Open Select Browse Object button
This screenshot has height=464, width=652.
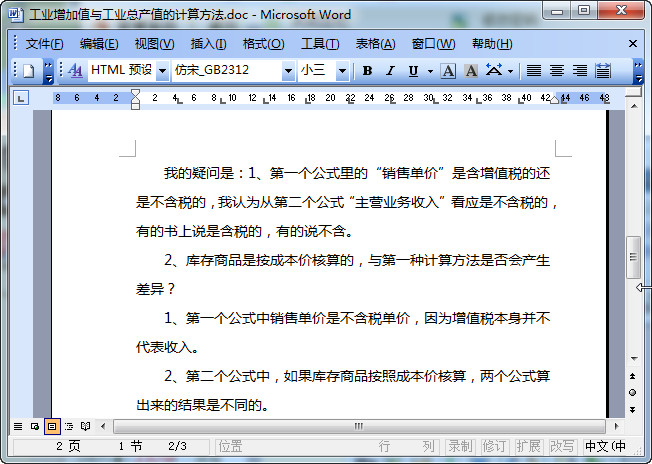click(x=633, y=393)
